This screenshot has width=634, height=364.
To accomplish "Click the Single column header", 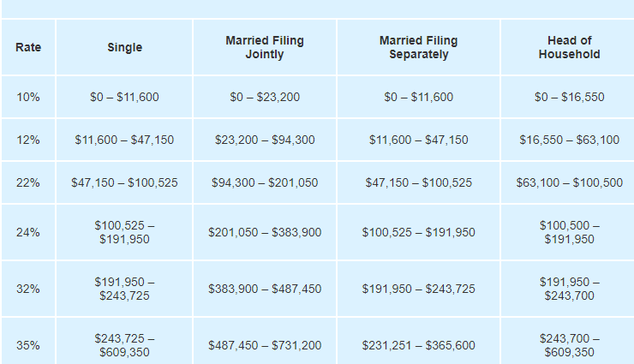I will point(124,47).
